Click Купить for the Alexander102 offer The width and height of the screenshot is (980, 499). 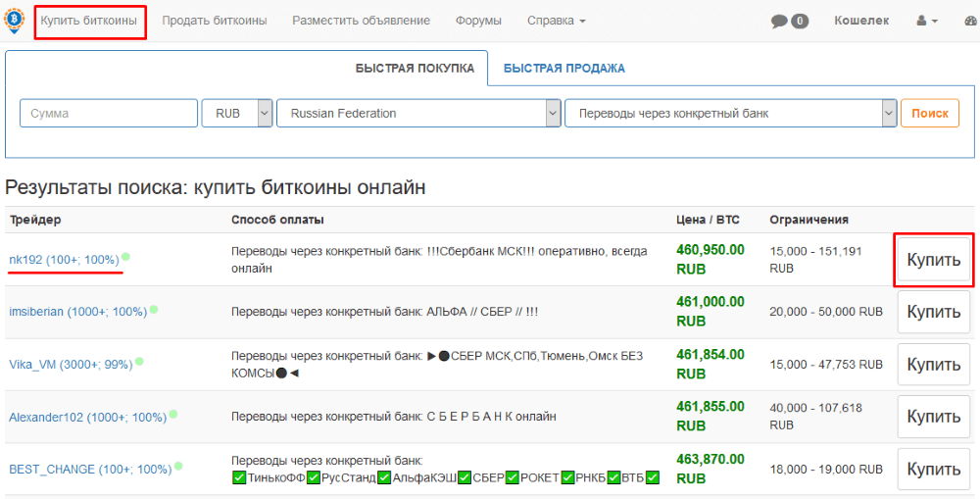click(934, 417)
